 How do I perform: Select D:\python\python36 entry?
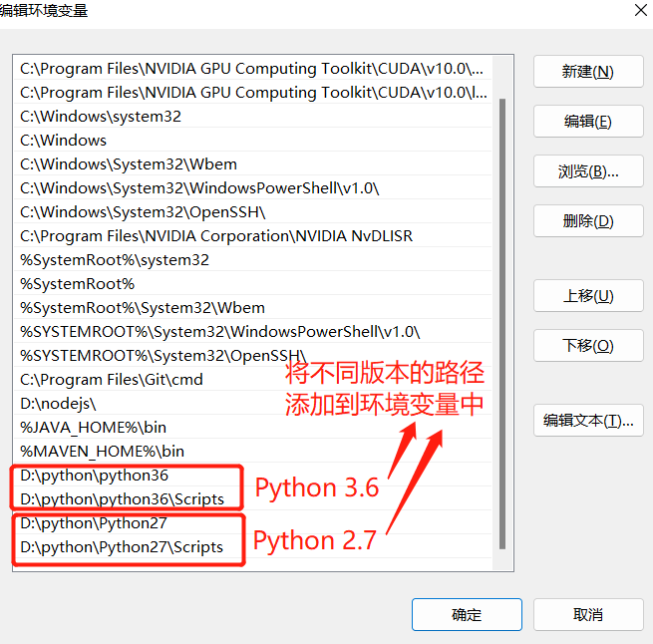click(253, 476)
